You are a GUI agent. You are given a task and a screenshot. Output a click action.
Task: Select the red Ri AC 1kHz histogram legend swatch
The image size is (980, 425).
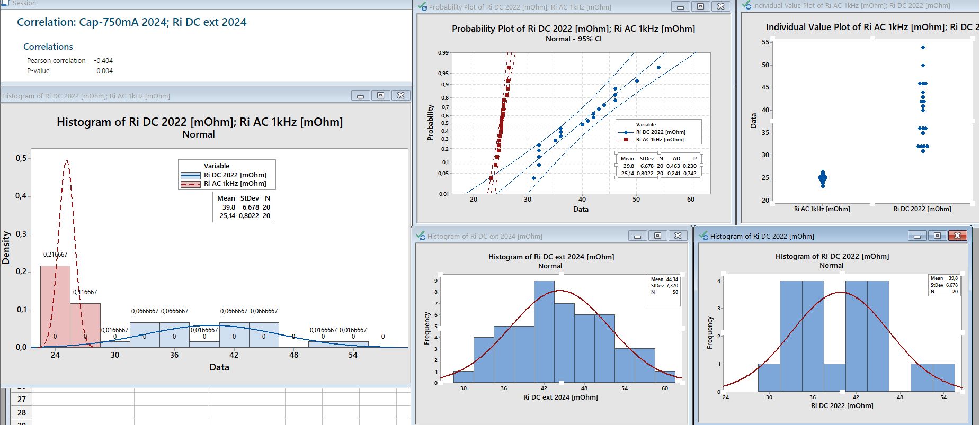(190, 184)
